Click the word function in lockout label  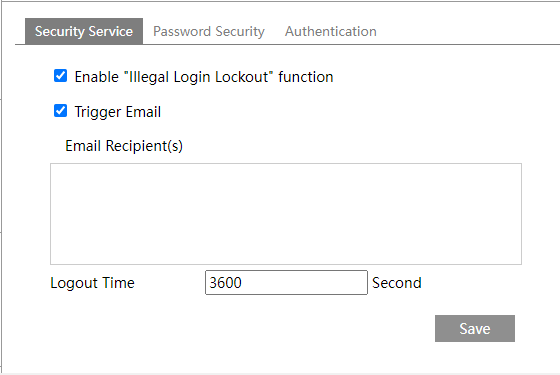tap(306, 77)
